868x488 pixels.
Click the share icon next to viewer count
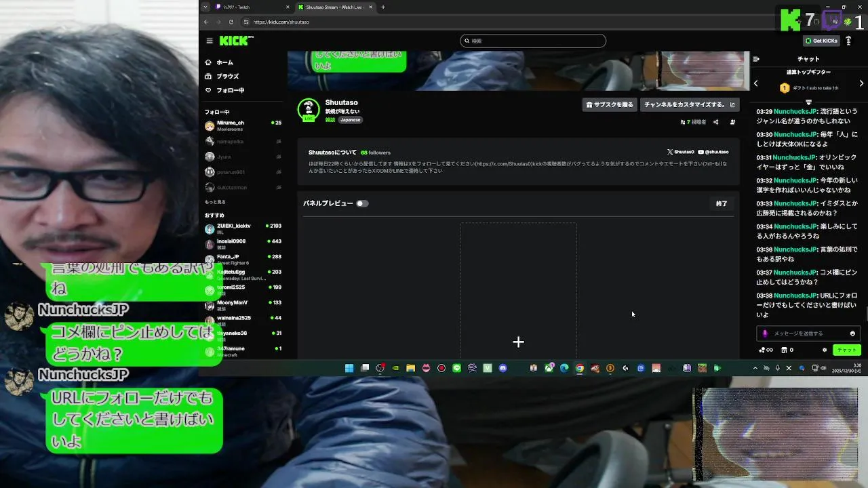715,122
